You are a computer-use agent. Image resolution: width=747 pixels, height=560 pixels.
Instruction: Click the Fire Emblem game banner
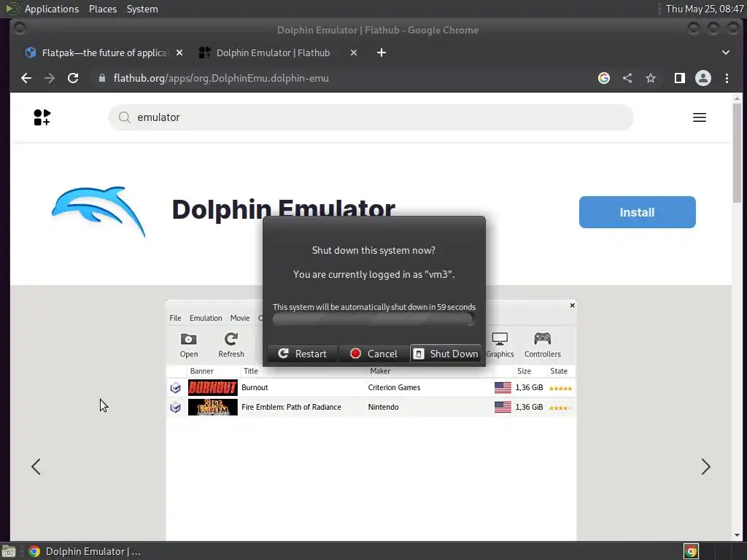tap(212, 407)
